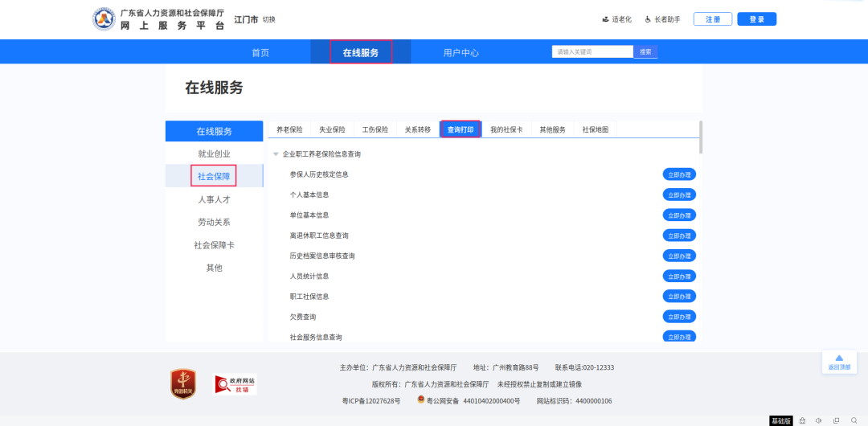Open the 用户中心 navigation tab
868x426 pixels.
461,52
